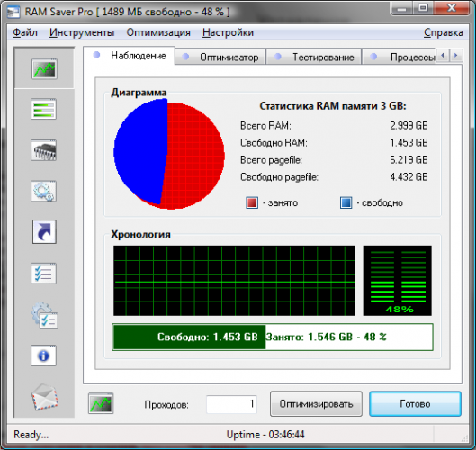
Task: Open the Оптимизация menu
Action: click(158, 32)
